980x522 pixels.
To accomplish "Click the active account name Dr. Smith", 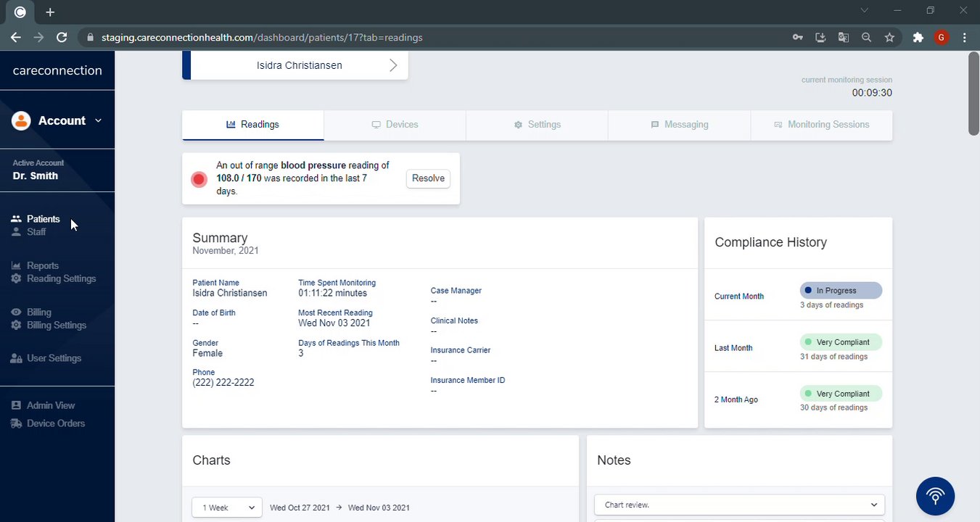I will coord(36,176).
